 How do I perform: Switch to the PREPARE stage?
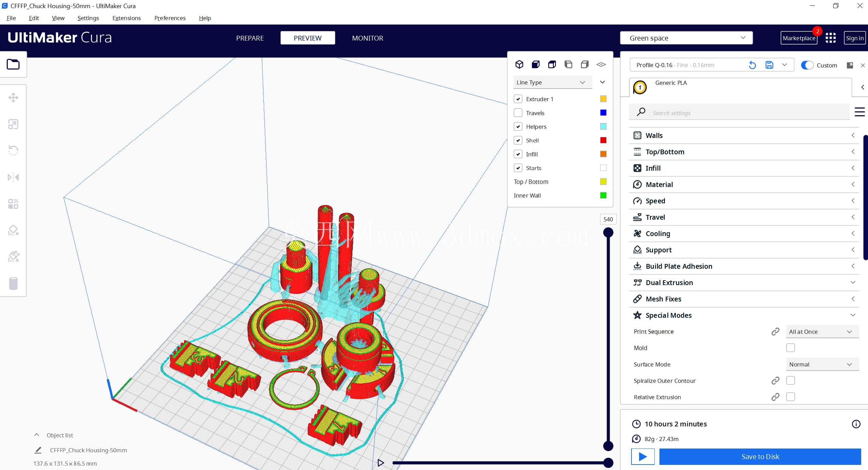tap(250, 38)
